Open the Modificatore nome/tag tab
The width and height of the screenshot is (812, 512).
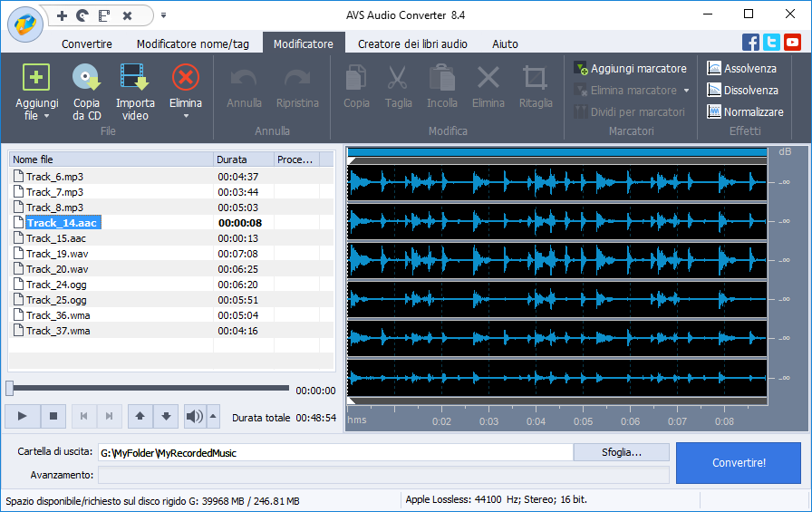193,44
